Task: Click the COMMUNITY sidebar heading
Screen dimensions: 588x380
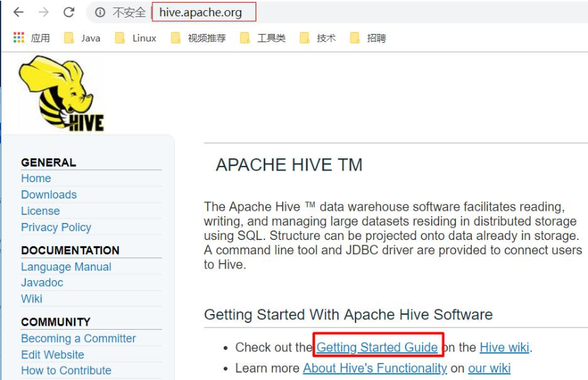Action: point(56,322)
